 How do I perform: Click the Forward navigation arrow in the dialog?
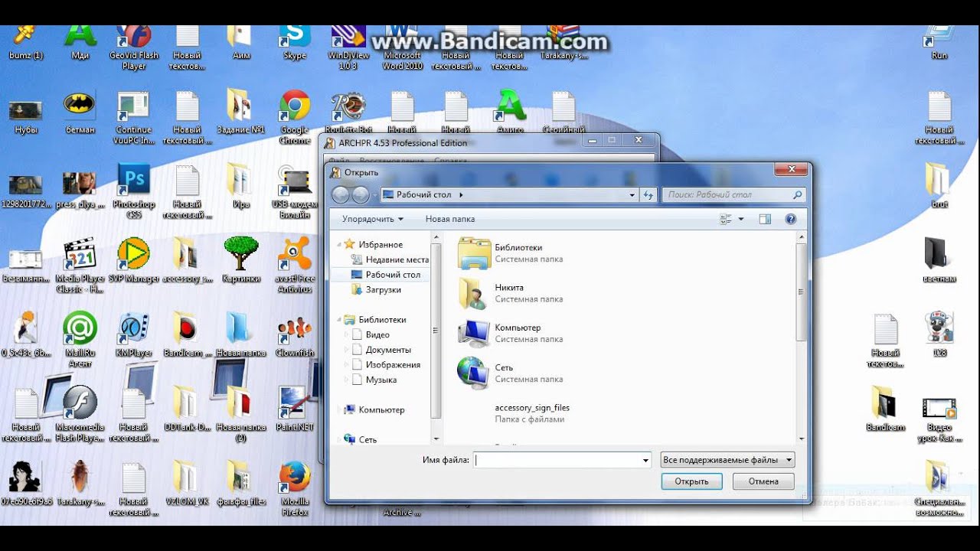pyautogui.click(x=361, y=195)
